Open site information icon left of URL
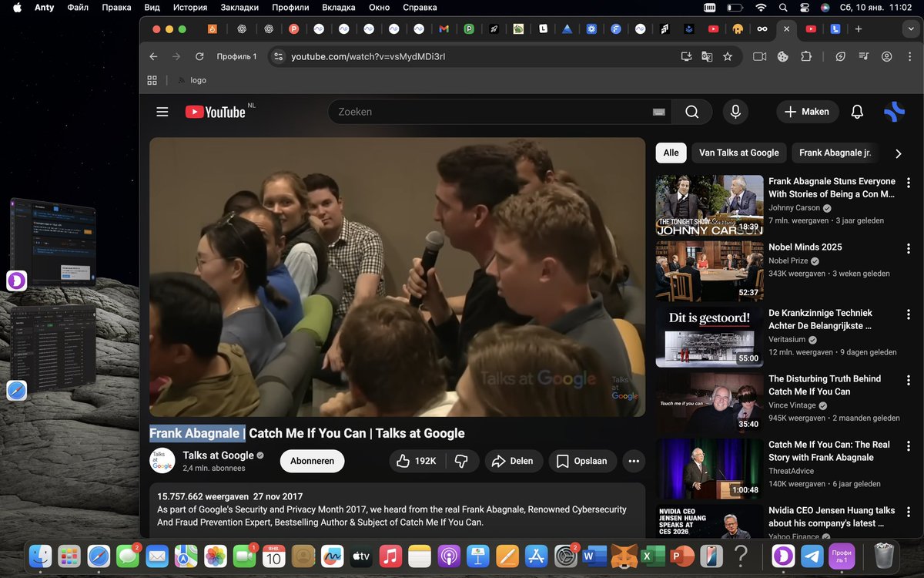The height and width of the screenshot is (578, 924). coord(279,56)
